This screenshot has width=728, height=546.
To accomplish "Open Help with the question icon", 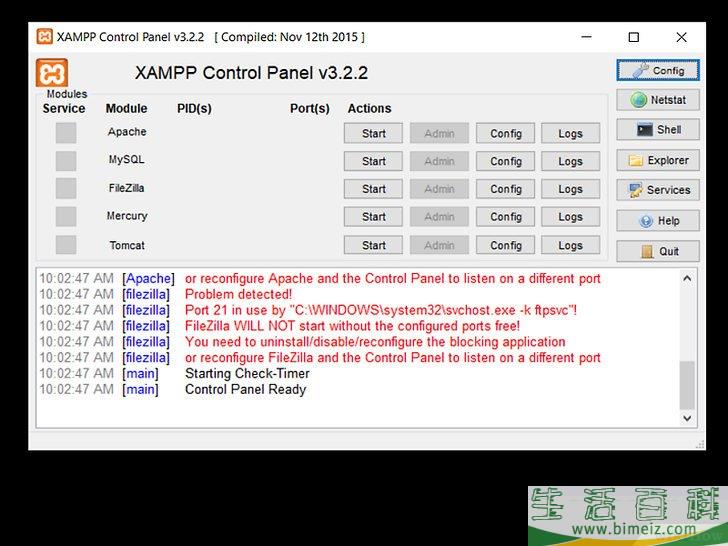I will pos(657,221).
